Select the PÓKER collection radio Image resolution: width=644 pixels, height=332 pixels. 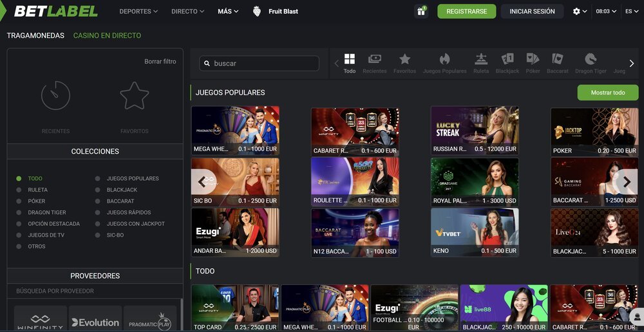[x=19, y=201]
